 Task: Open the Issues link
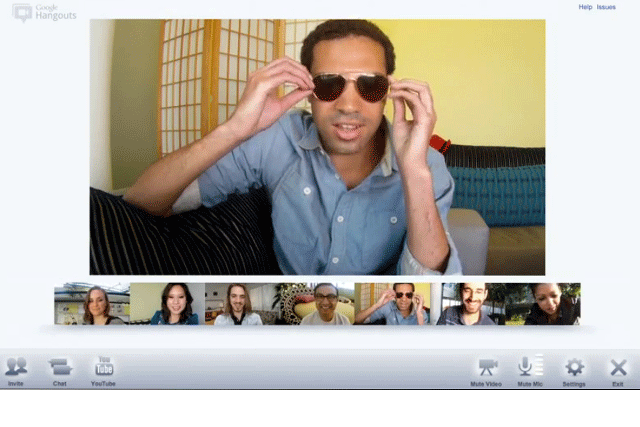pos(606,7)
